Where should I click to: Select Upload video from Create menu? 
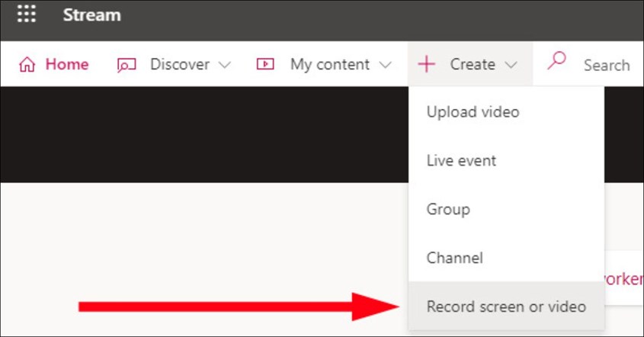tap(506, 112)
